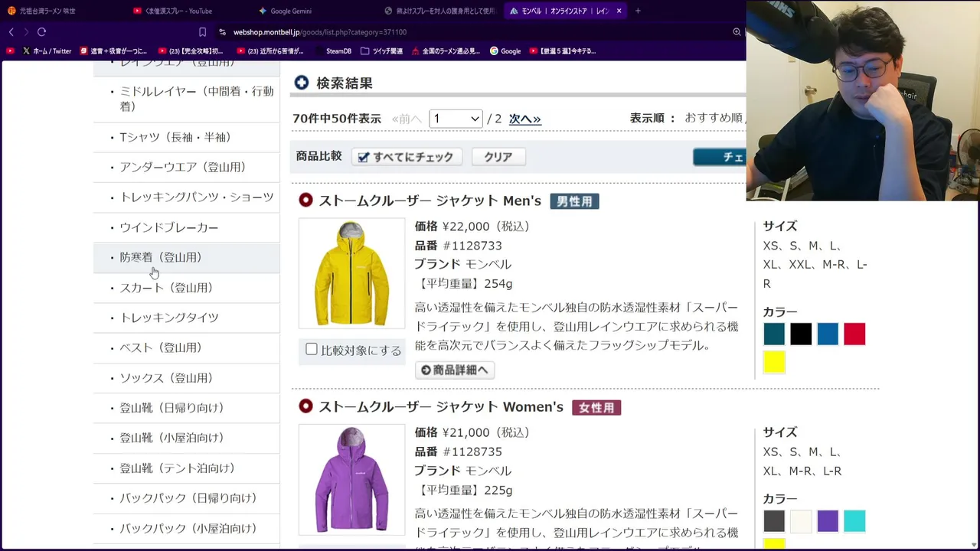This screenshot has height=551, width=980.
Task: Close the モンベル オンラインストア tab
Action: pyautogui.click(x=619, y=11)
